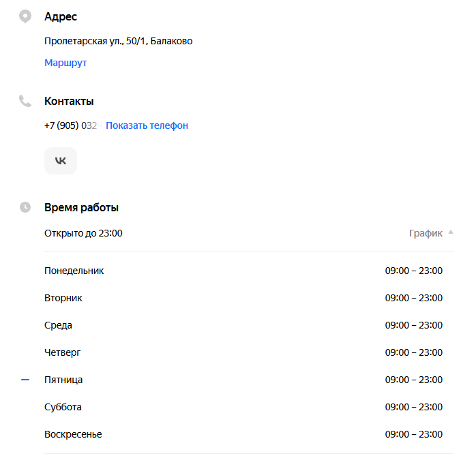
Task: Click the Четверг day label
Action: (x=62, y=352)
